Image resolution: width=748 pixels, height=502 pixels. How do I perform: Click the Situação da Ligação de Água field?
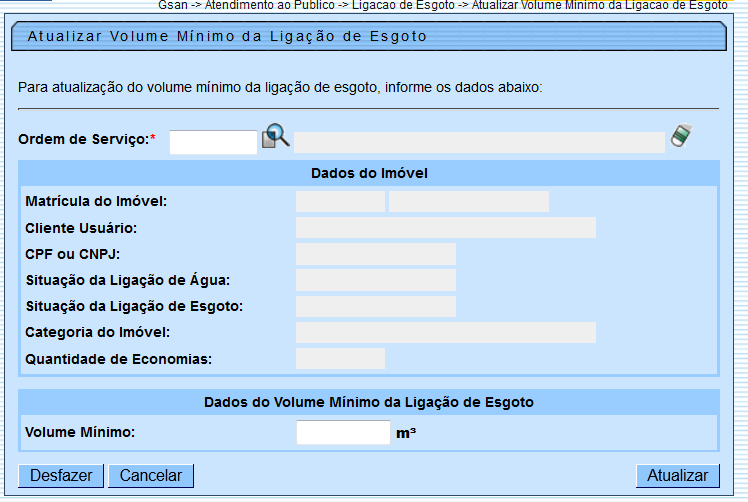[376, 280]
